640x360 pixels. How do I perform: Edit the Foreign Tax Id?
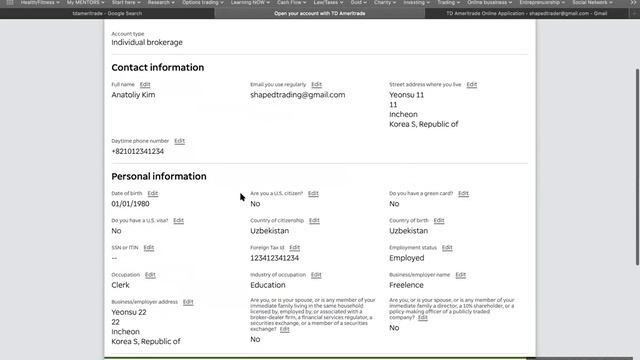click(294, 248)
